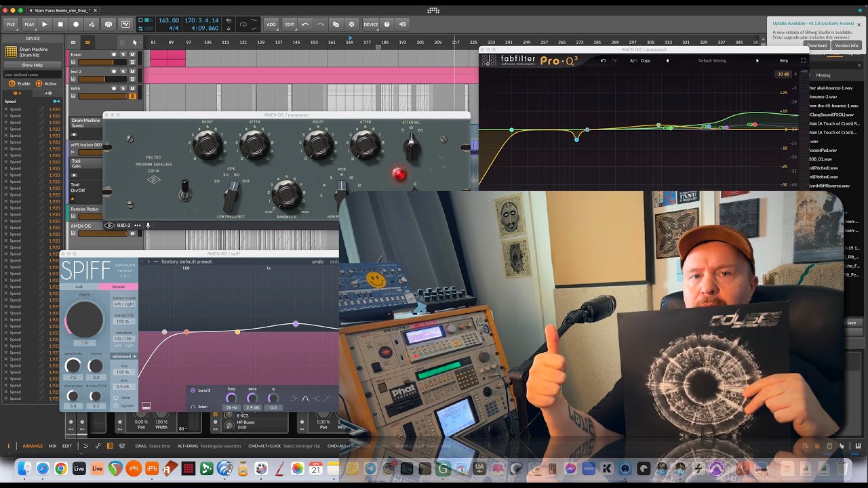This screenshot has width=868, height=488.
Task: Open the help question mark icon
Action: tap(387, 24)
